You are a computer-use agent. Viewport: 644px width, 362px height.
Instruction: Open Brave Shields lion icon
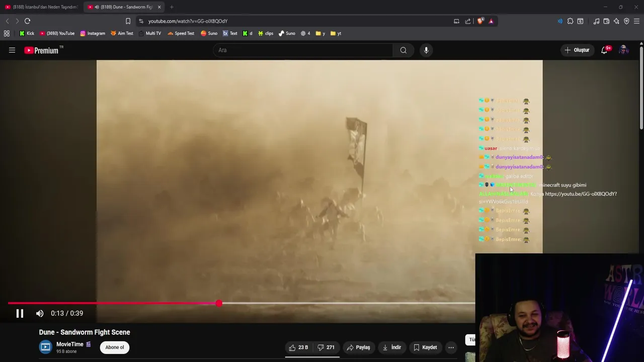(480, 21)
